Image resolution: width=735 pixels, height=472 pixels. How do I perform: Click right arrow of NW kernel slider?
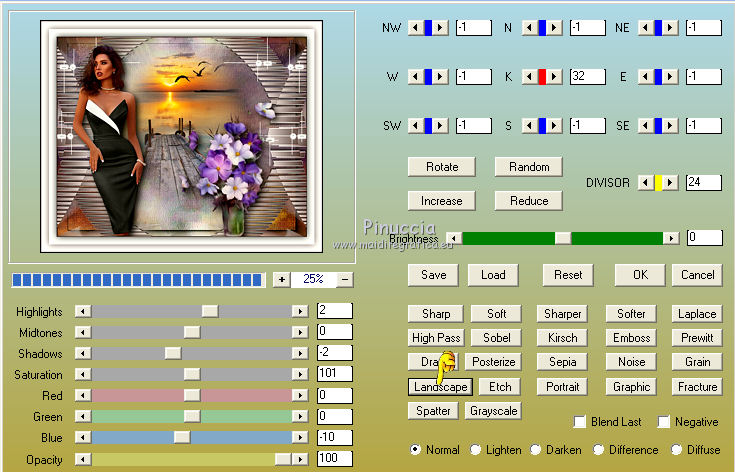point(440,28)
